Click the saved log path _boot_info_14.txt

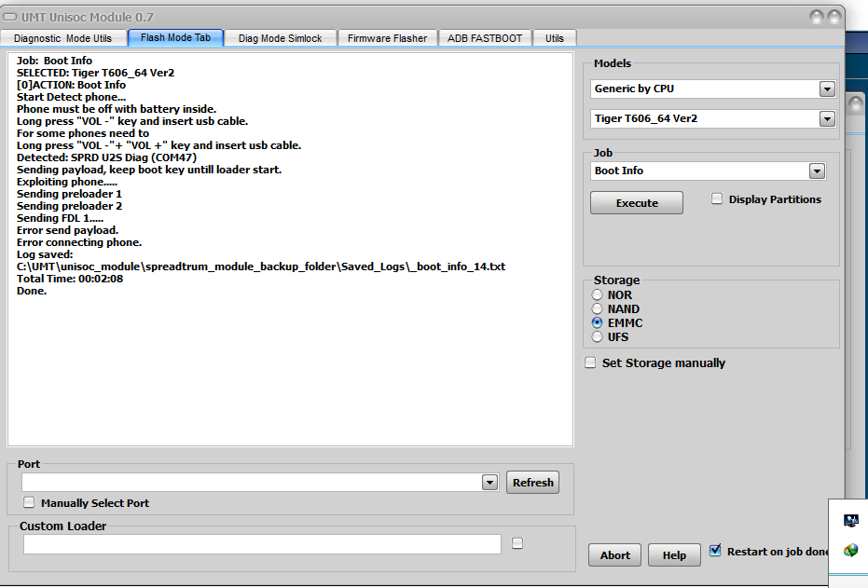pos(261,267)
